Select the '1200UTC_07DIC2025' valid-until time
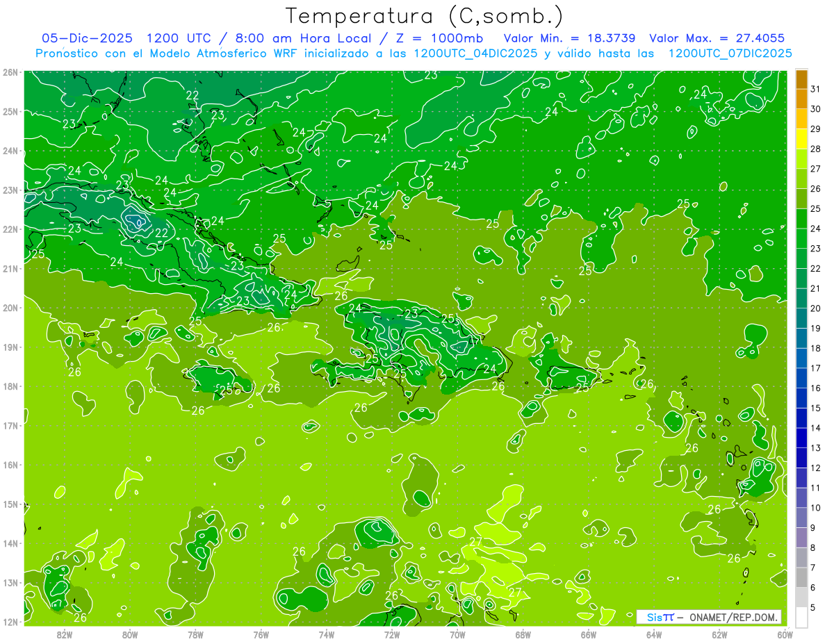This screenshot has height=644, width=834. click(730, 53)
